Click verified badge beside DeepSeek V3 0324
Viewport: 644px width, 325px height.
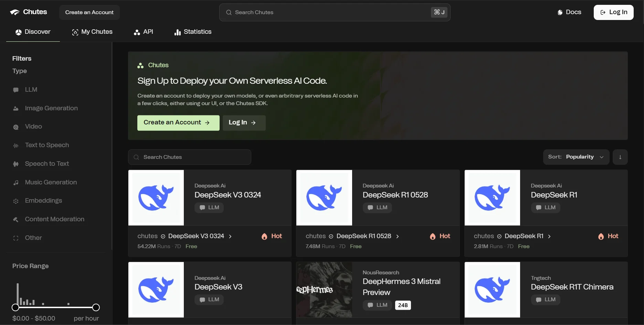pos(163,236)
